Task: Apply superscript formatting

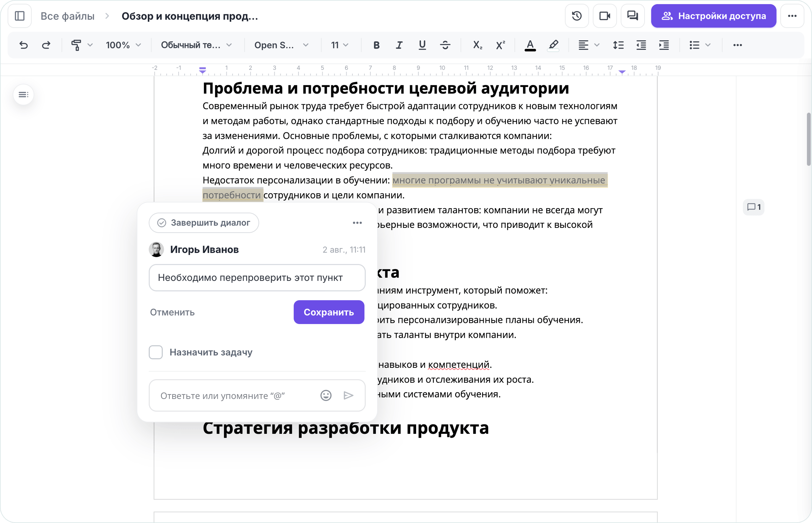Action: (x=500, y=45)
